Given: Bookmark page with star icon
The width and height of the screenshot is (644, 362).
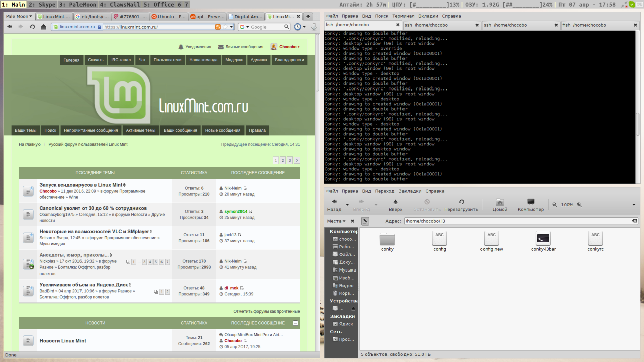Looking at the screenshot, I should [x=225, y=27].
